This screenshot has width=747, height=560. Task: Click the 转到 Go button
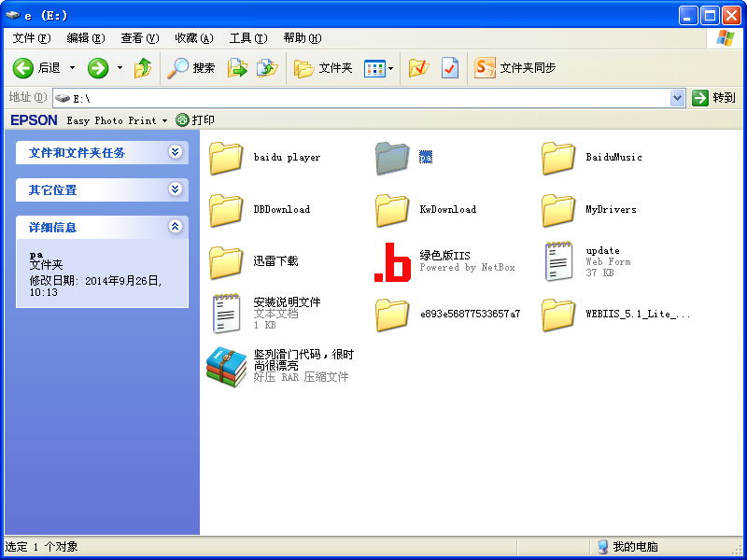pos(714,97)
